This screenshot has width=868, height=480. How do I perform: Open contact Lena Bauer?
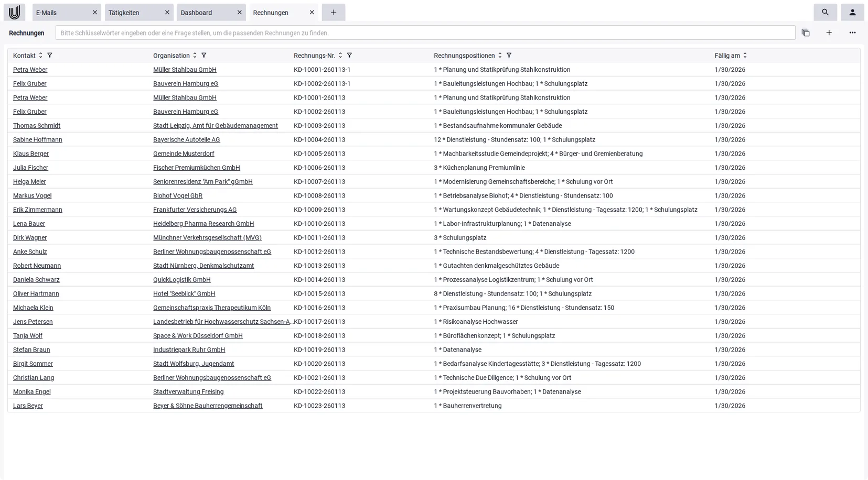29,224
